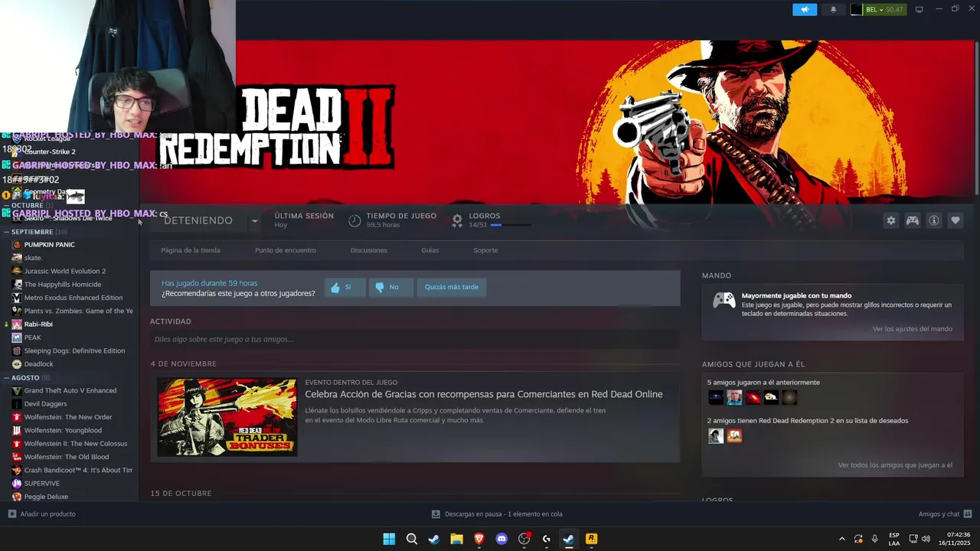Focus the activity comment input field

pos(415,339)
